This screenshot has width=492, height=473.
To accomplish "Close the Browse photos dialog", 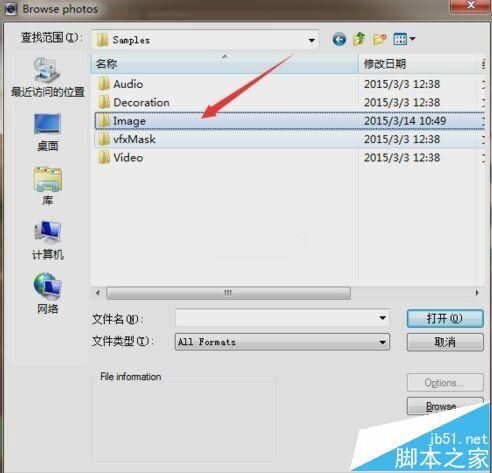I will tap(471, 5).
